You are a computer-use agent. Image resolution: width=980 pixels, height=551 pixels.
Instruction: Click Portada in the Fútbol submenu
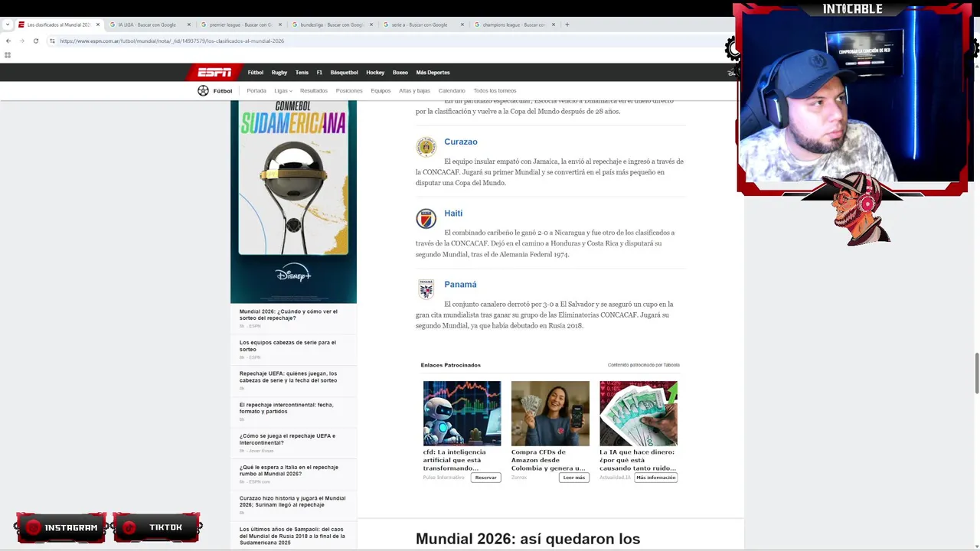[x=256, y=91]
